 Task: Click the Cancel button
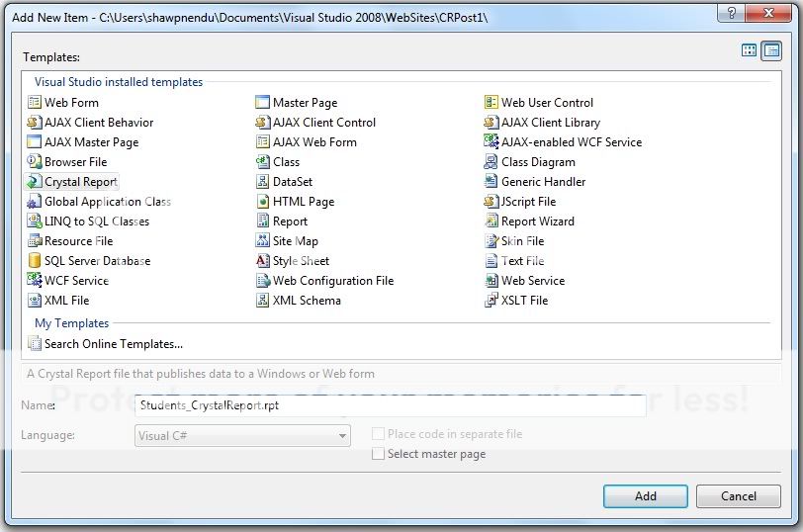pyautogui.click(x=739, y=496)
